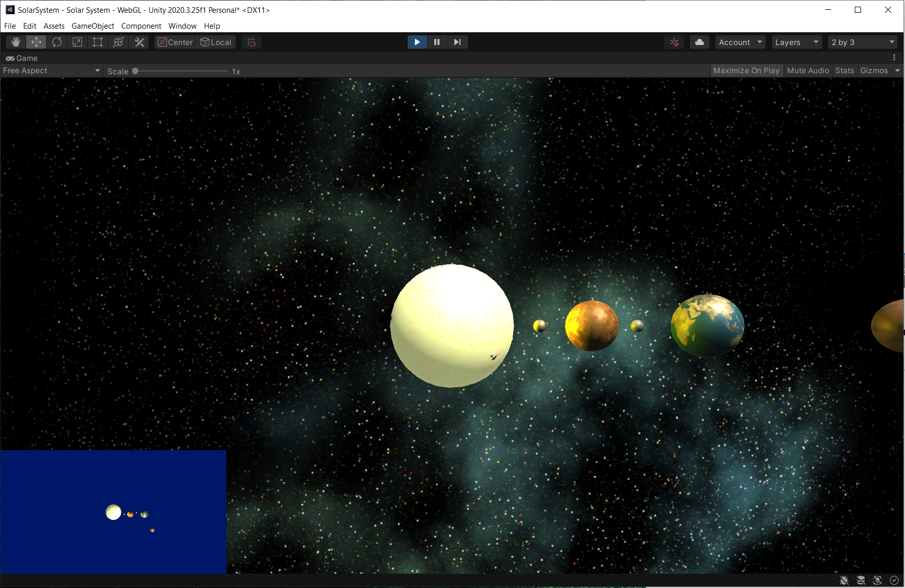Open the GameObject menu
This screenshot has height=588, width=905.
pos(93,26)
